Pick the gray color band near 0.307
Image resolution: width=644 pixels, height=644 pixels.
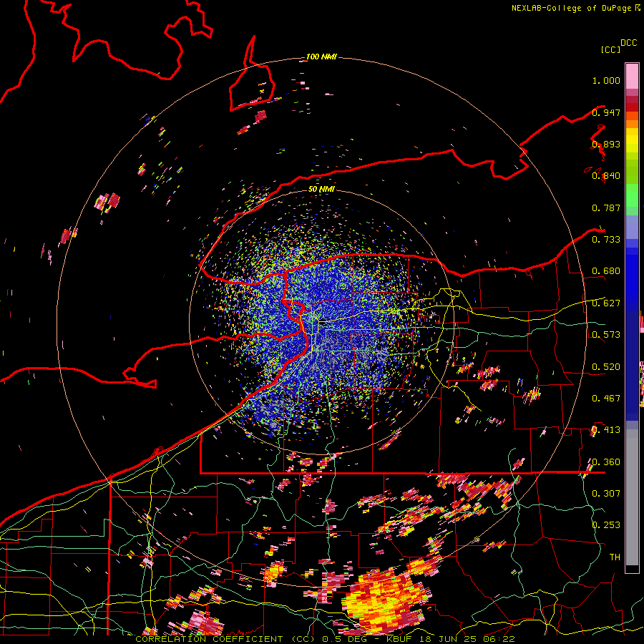pyautogui.click(x=632, y=499)
